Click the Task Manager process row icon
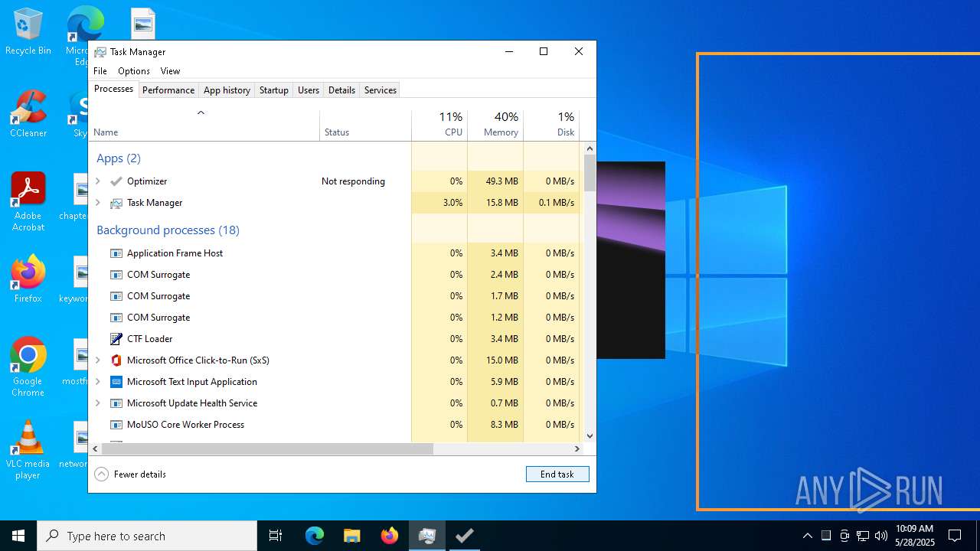The image size is (980, 551). pos(116,203)
